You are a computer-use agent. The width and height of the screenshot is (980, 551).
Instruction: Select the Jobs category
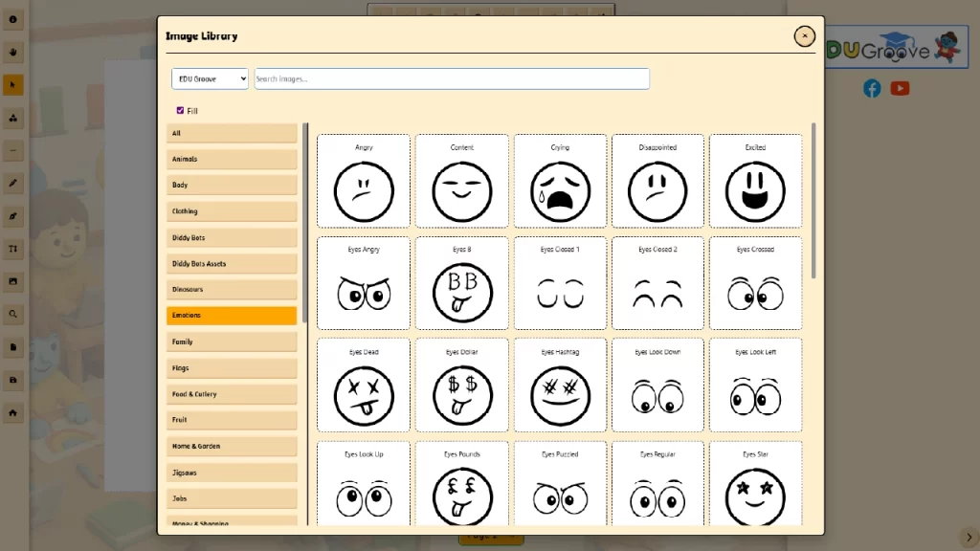(x=232, y=498)
